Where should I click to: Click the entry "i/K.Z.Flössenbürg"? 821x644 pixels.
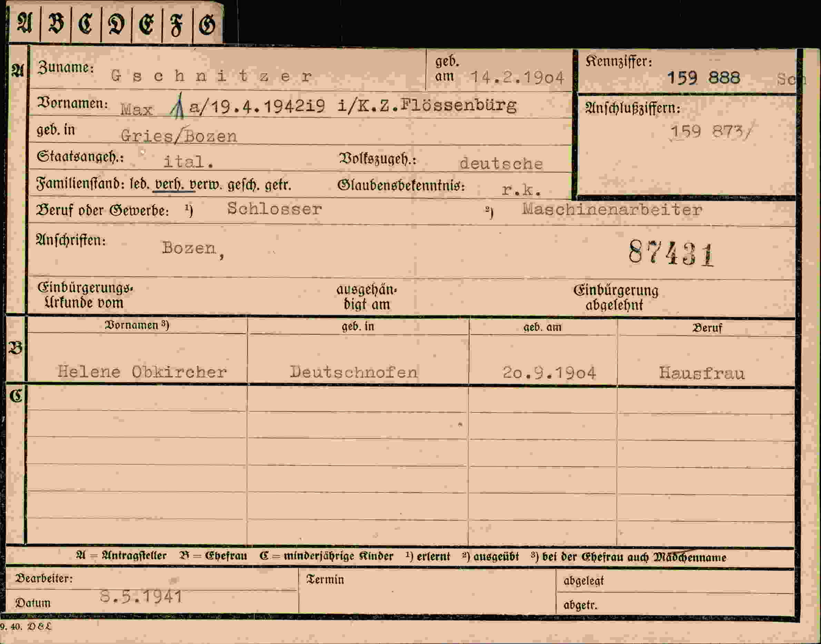(427, 105)
